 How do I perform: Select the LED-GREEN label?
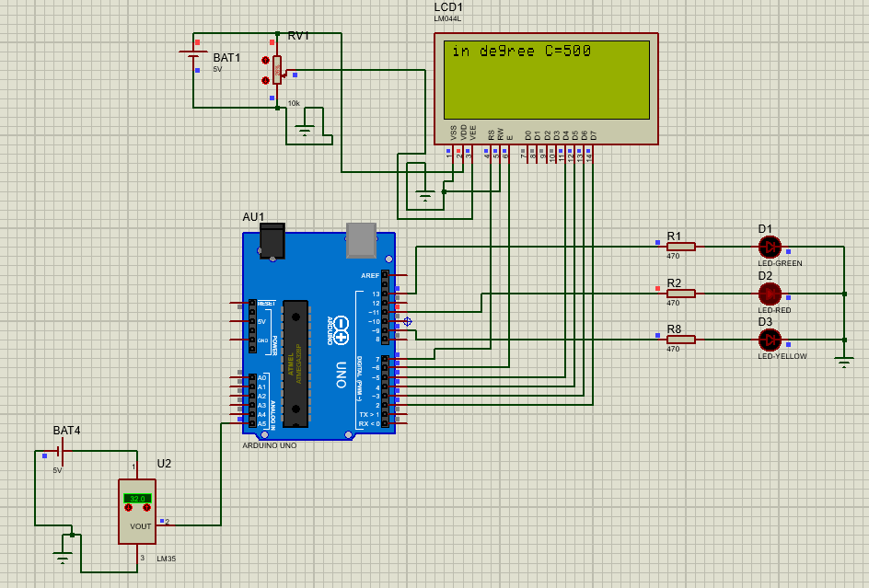(781, 263)
